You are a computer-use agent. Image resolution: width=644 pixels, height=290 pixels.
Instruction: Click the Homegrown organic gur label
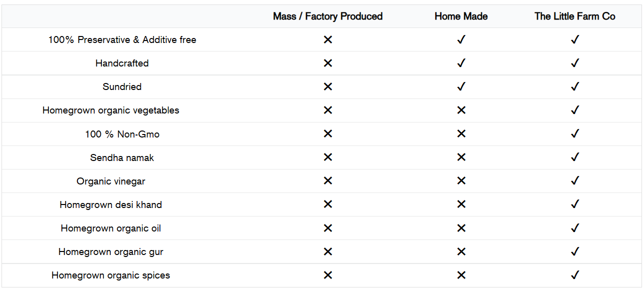tap(111, 252)
